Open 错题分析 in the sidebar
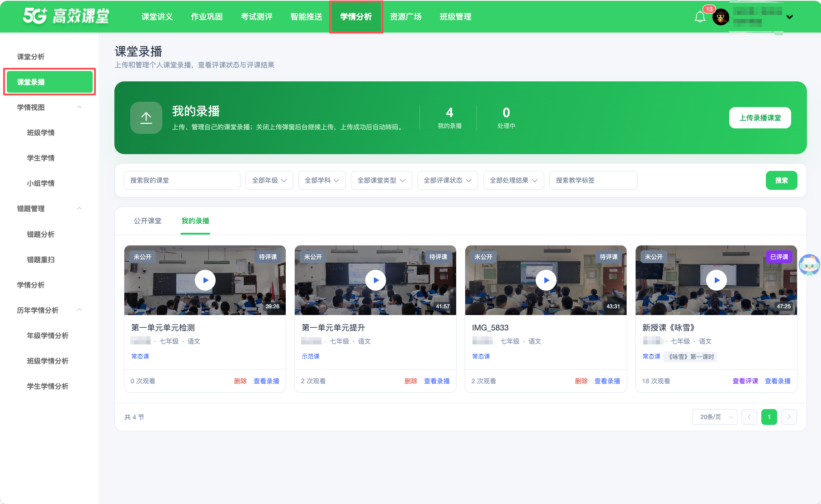This screenshot has width=821, height=504. (41, 234)
